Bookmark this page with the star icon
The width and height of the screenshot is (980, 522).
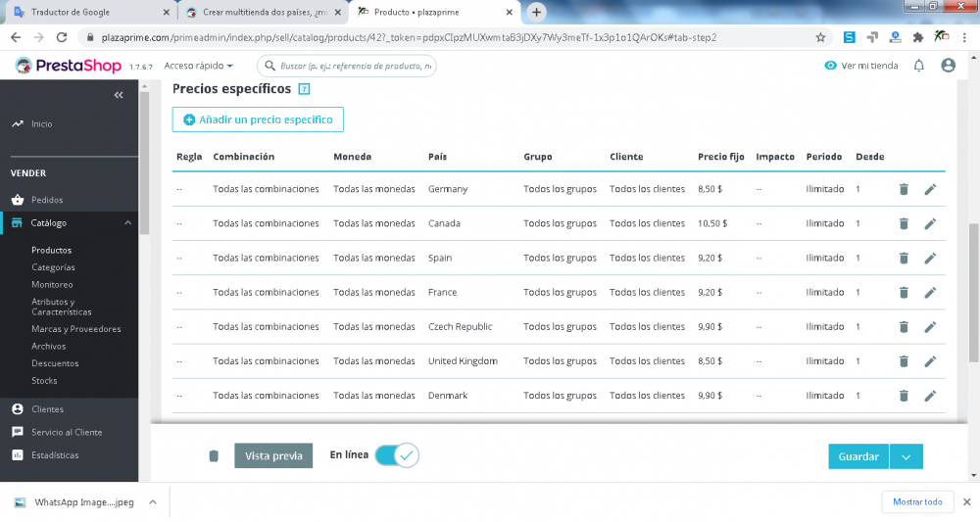[x=820, y=37]
